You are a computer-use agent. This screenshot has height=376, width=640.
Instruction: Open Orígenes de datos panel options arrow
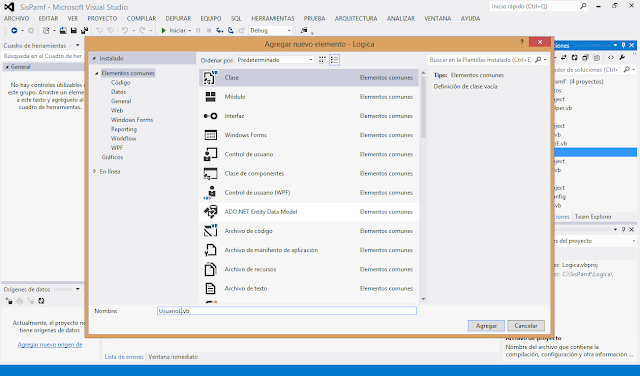coord(78,289)
